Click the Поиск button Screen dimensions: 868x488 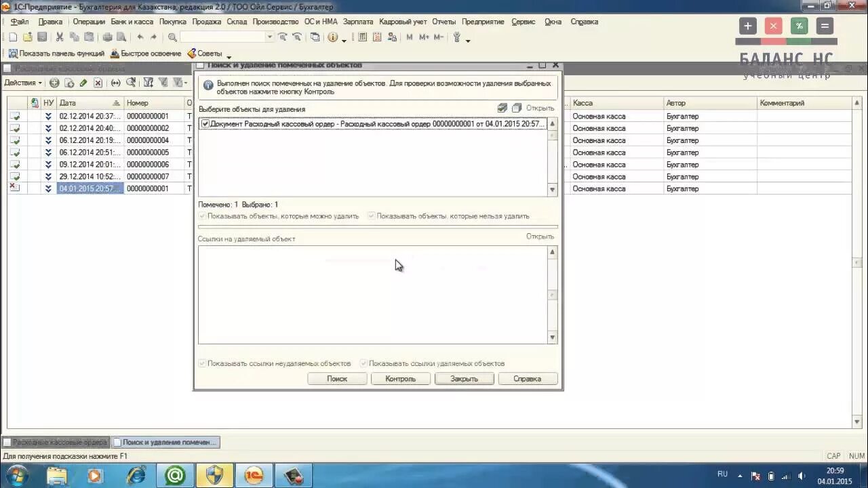point(337,379)
